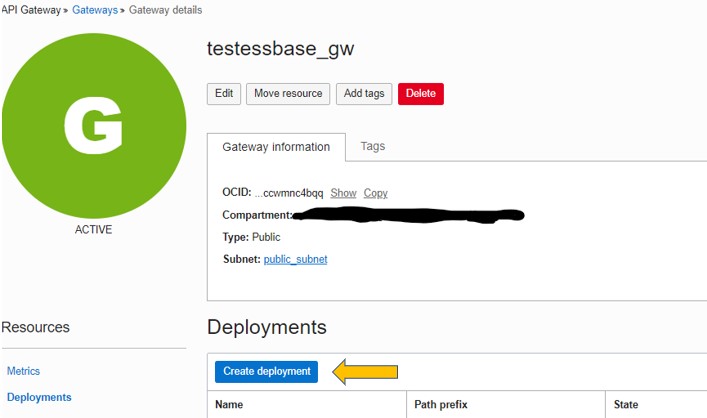The width and height of the screenshot is (707, 418).
Task: Click the Move resource button
Action: (x=288, y=94)
